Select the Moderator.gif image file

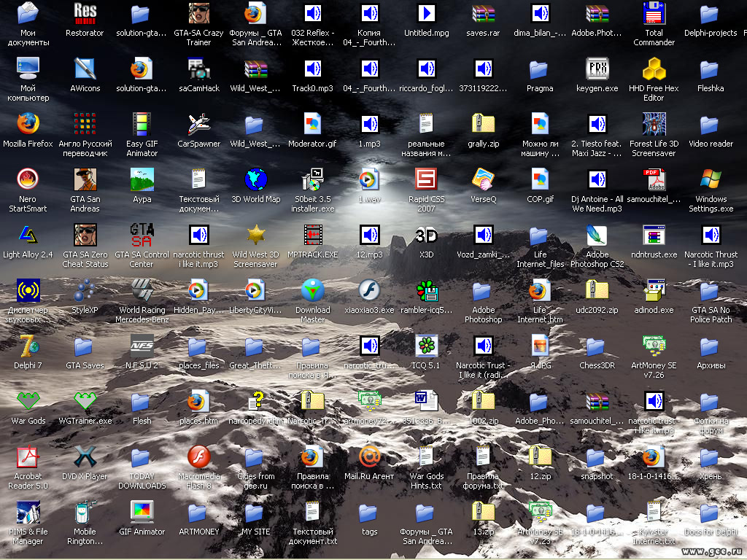pos(312,124)
